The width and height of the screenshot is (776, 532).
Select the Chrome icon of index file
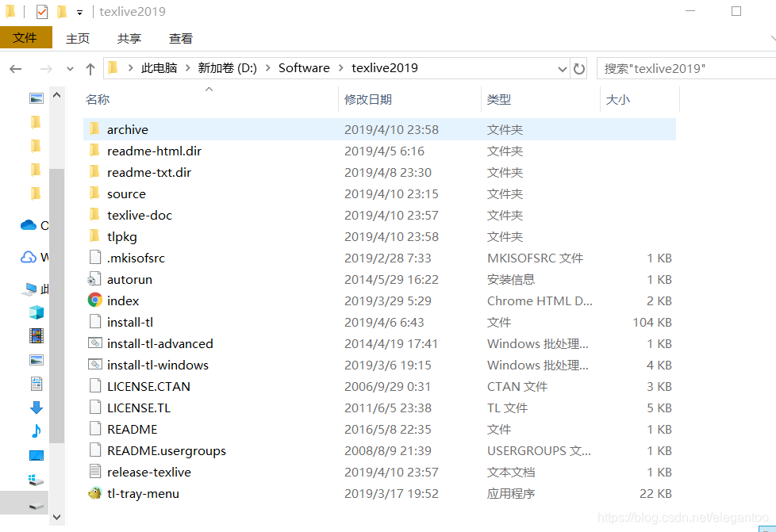tap(95, 300)
